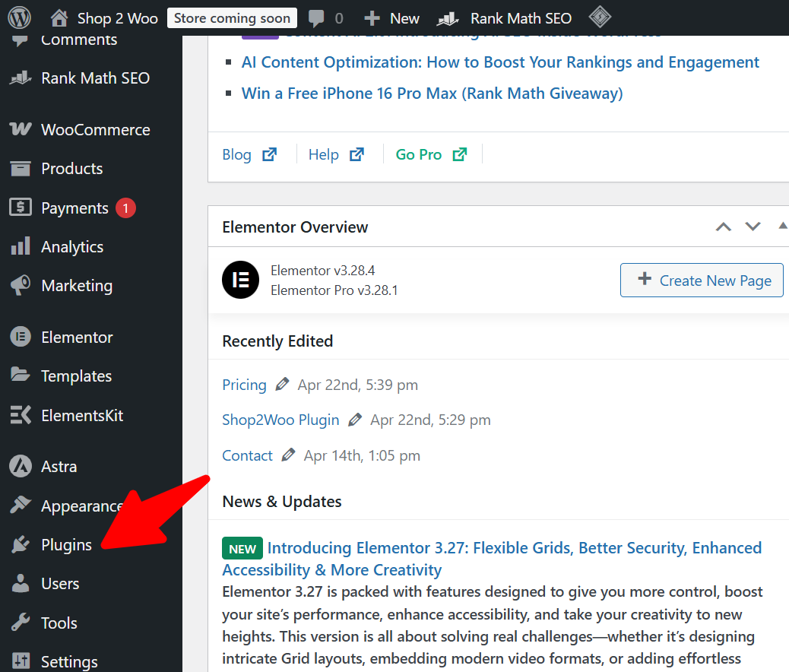This screenshot has height=672, width=789.
Task: Click the Payments dollar icon in sidebar
Action: 21,207
